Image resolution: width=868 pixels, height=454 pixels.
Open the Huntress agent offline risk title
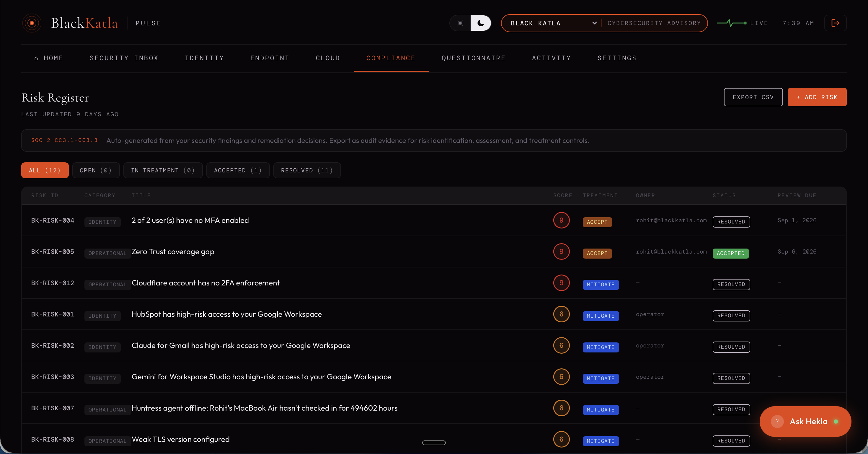pyautogui.click(x=265, y=408)
